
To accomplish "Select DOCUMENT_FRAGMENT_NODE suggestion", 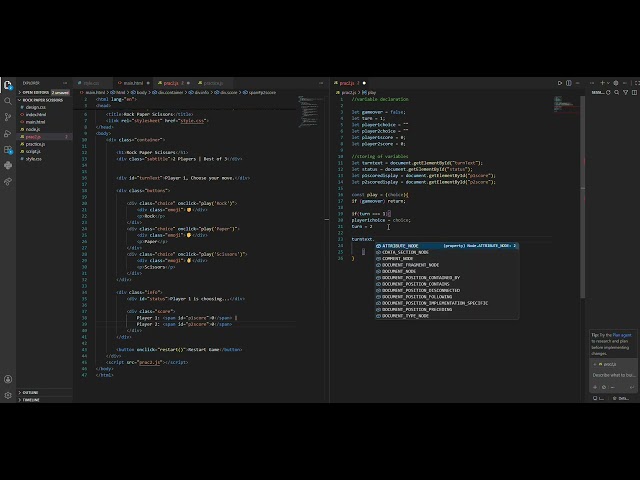I will (x=447, y=265).
